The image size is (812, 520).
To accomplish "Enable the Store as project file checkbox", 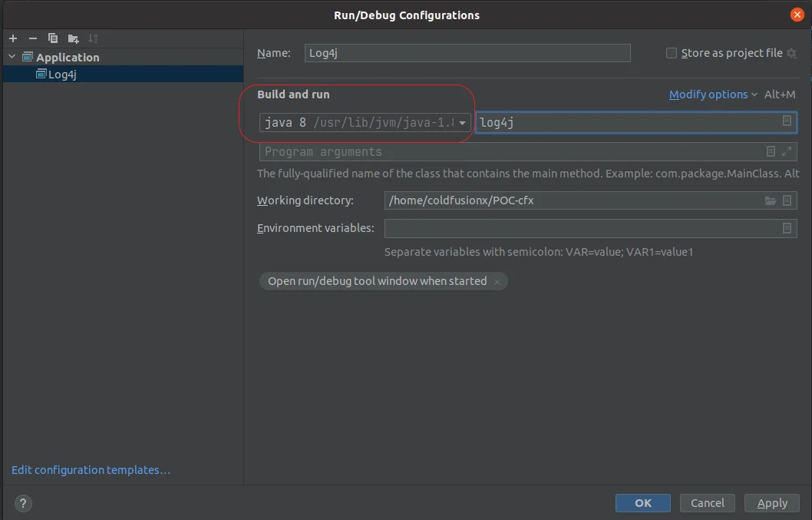I will [671, 53].
